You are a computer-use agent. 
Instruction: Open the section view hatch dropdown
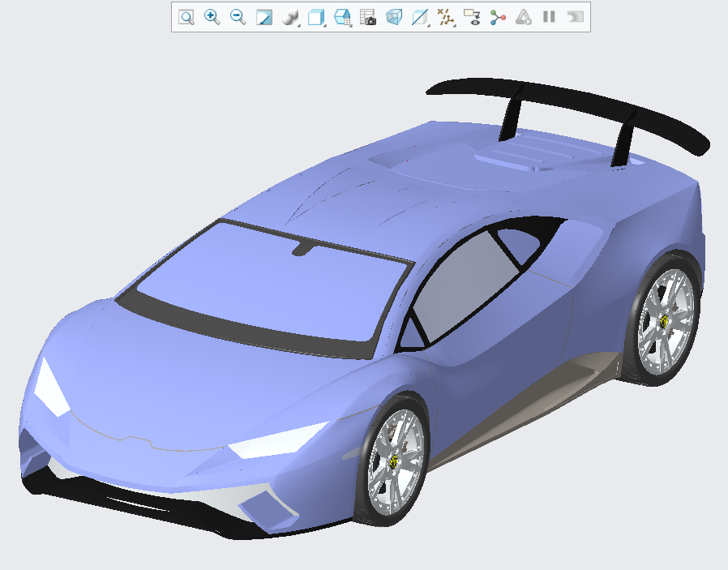point(420,18)
